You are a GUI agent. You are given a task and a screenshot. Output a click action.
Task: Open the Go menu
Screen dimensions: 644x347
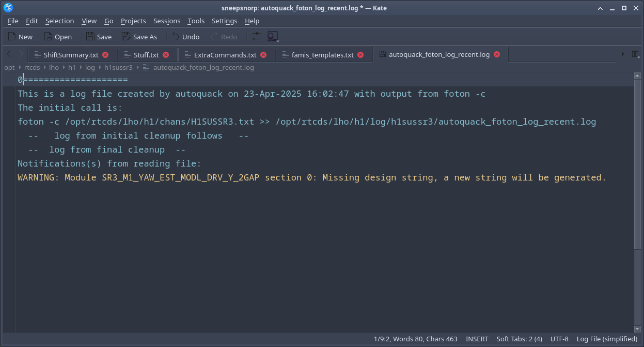[108, 21]
